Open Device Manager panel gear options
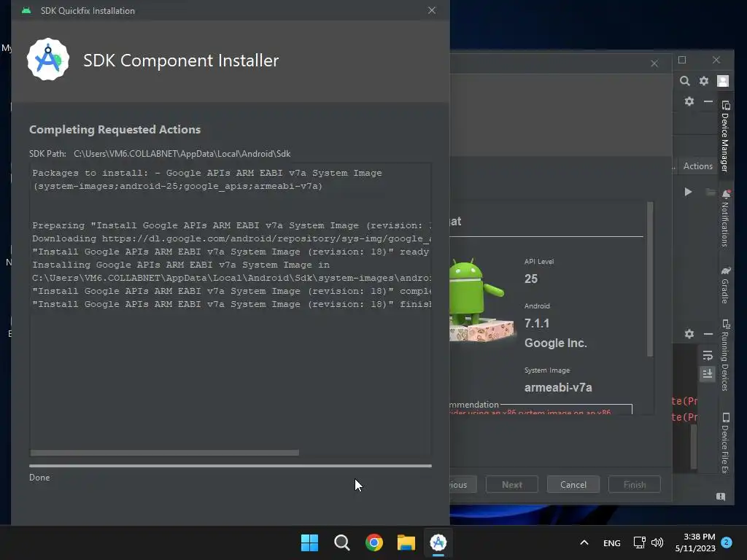 pyautogui.click(x=689, y=101)
